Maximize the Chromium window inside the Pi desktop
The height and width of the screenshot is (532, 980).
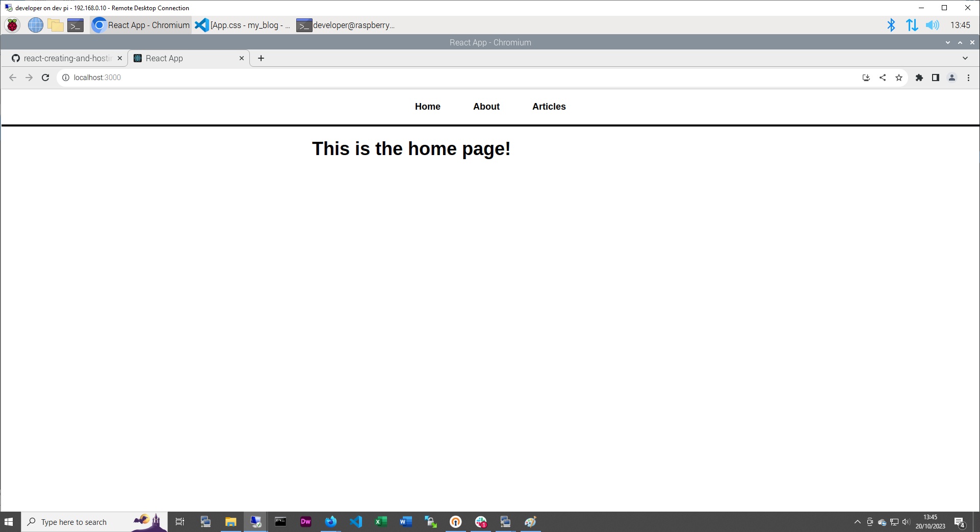click(x=960, y=42)
